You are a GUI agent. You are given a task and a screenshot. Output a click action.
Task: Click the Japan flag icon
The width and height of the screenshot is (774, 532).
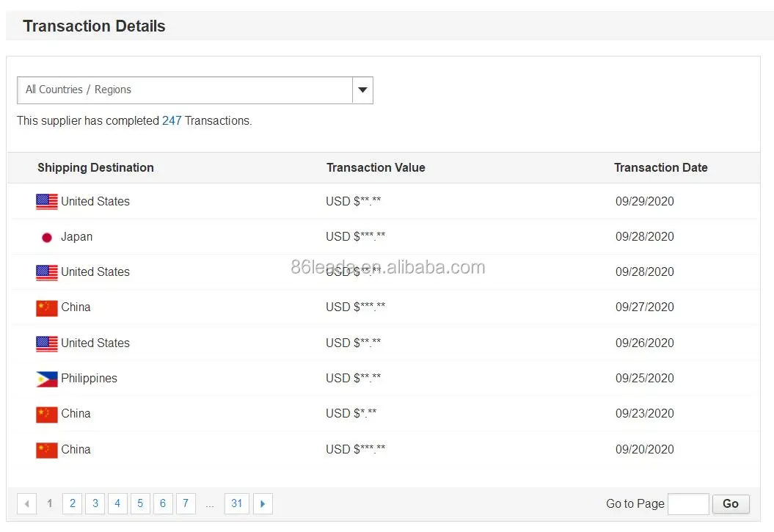(47, 237)
